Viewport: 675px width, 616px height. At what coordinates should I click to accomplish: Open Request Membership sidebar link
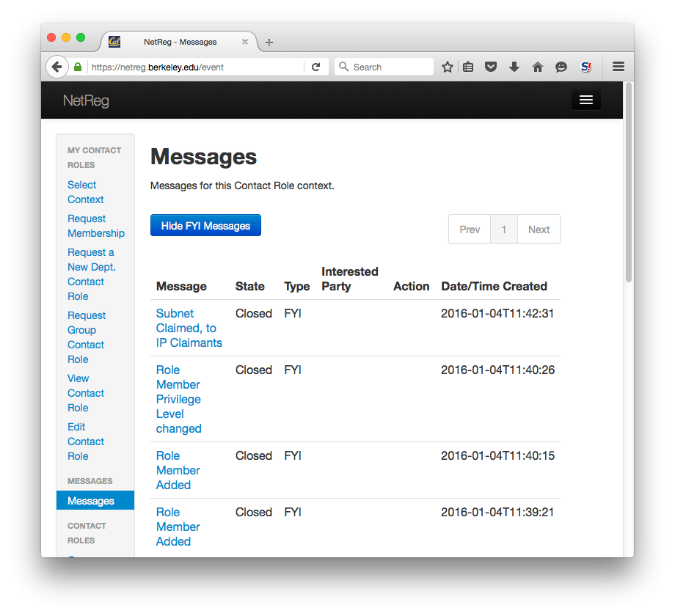point(96,226)
